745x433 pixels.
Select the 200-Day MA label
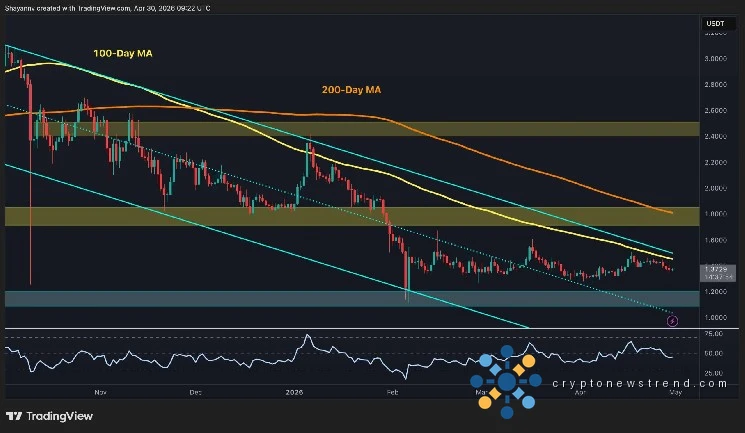click(x=351, y=89)
